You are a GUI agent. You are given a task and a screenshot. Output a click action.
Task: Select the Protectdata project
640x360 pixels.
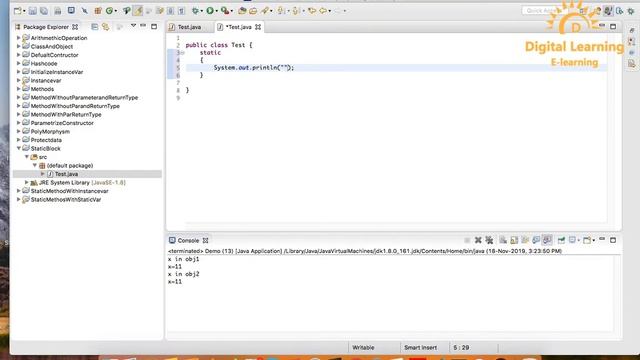tap(46, 140)
